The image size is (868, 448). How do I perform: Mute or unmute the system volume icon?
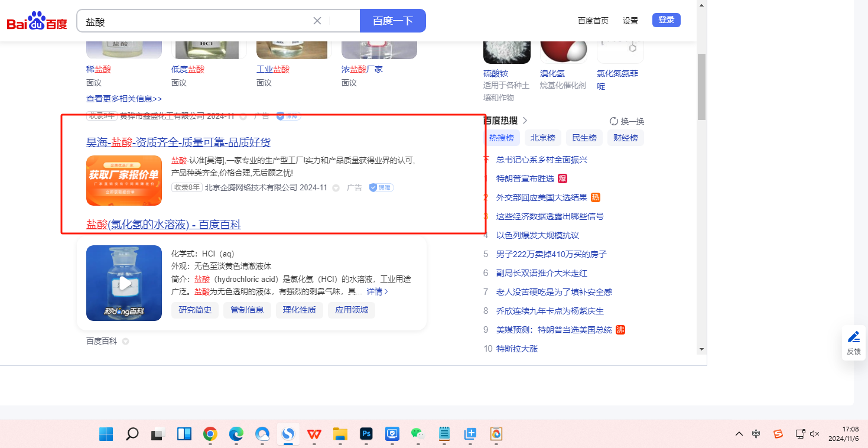(815, 434)
